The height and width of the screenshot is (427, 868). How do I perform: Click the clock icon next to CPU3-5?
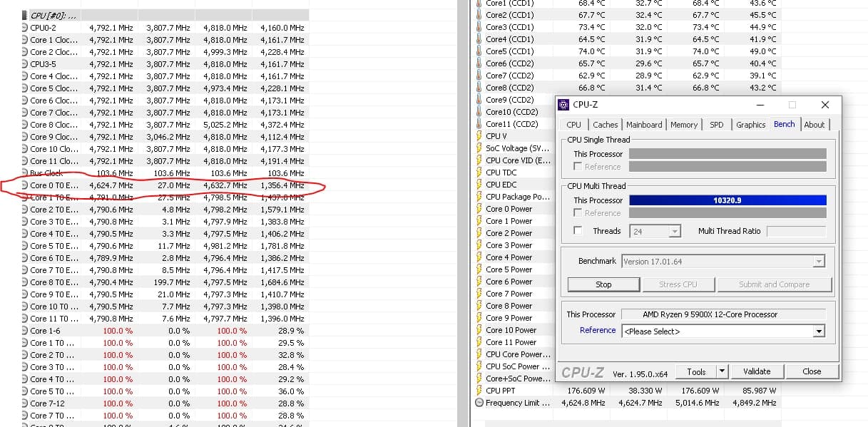point(25,64)
